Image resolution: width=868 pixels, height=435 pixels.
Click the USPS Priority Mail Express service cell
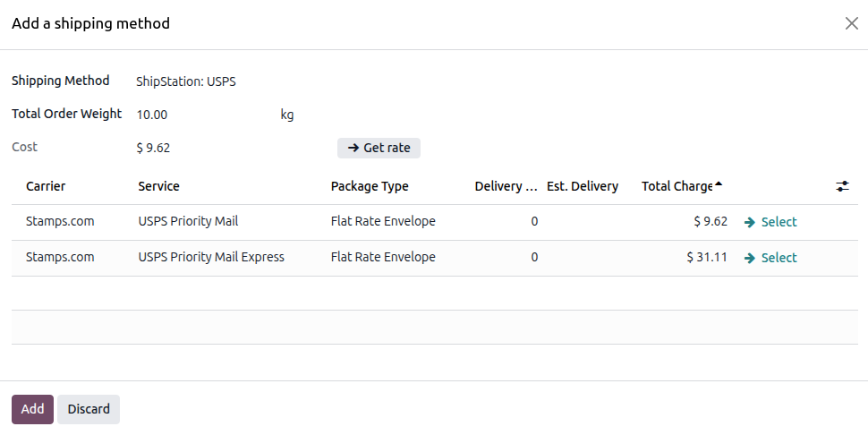click(211, 258)
